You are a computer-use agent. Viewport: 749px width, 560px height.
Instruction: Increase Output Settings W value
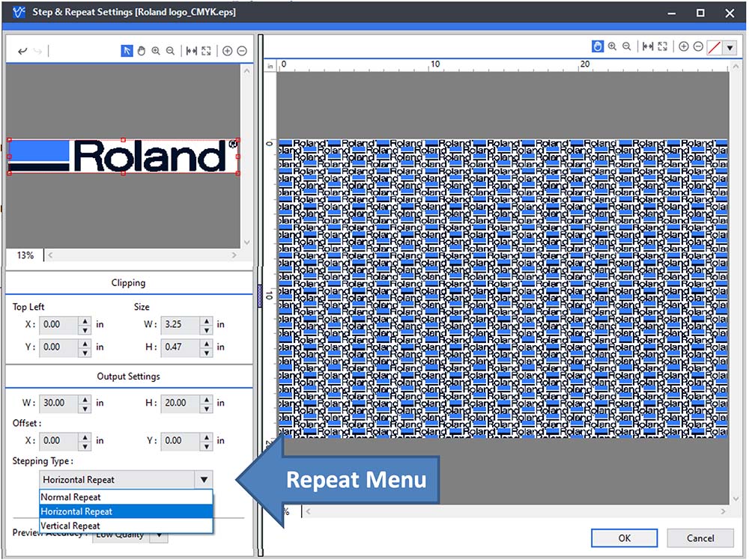click(85, 398)
